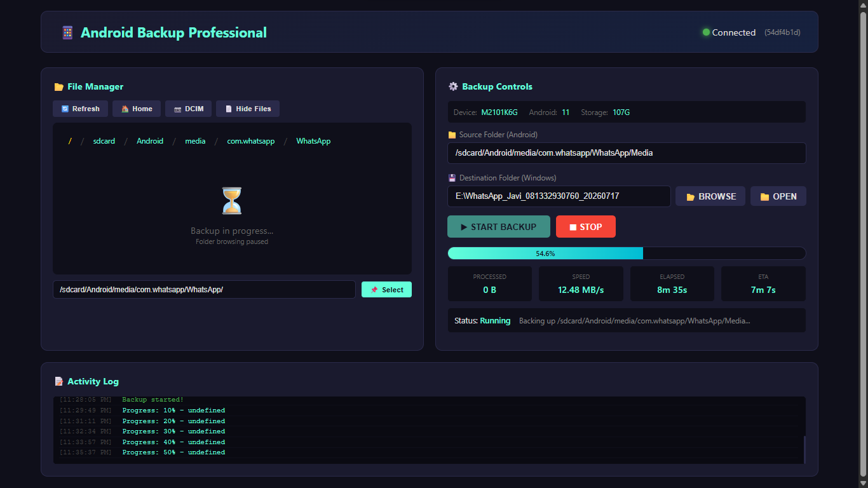Click the Activity Log document icon
The width and height of the screenshot is (868, 488).
click(59, 381)
